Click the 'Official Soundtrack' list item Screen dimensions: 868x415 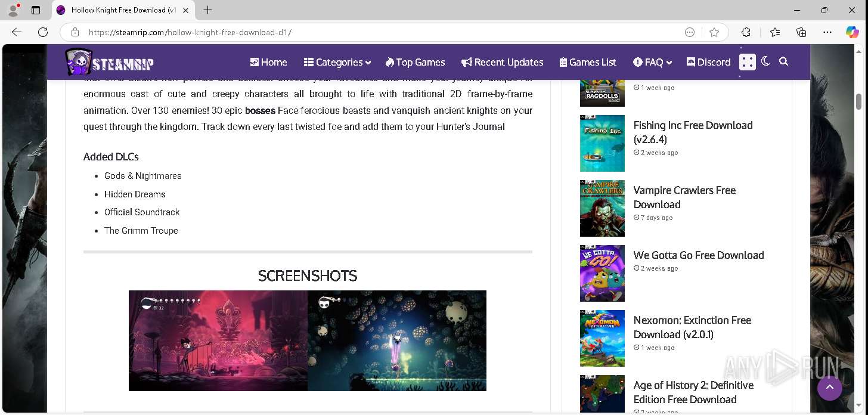tap(142, 212)
